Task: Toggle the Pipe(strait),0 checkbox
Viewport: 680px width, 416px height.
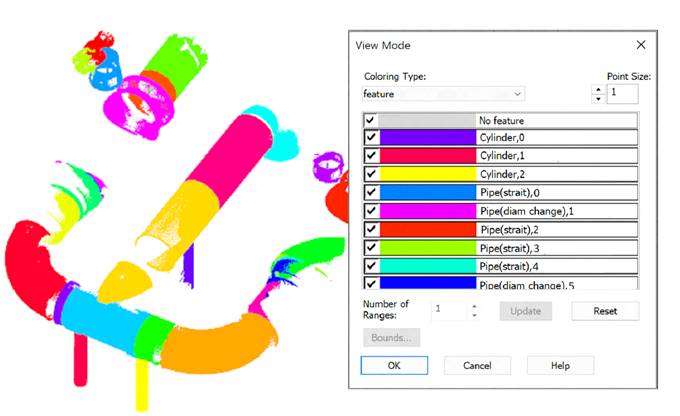Action: pyautogui.click(x=371, y=193)
